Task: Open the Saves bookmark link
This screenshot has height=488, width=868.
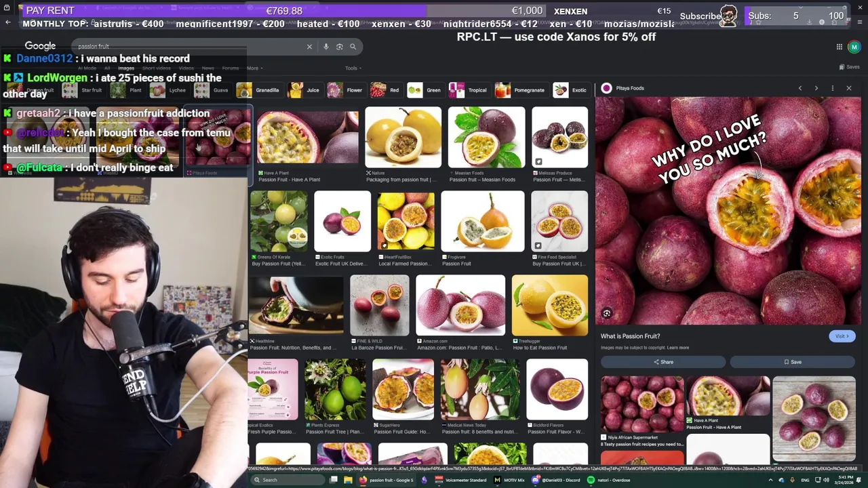Action: [x=849, y=67]
